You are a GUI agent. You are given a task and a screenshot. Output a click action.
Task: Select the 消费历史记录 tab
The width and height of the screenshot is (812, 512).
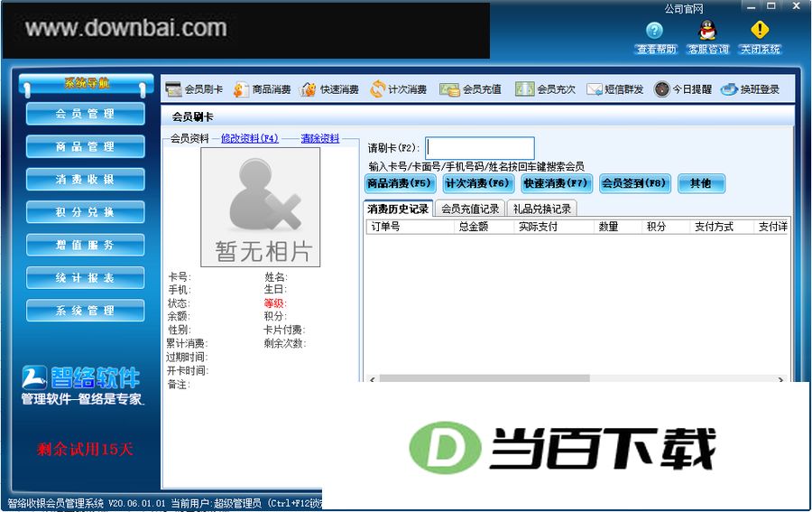tap(398, 209)
